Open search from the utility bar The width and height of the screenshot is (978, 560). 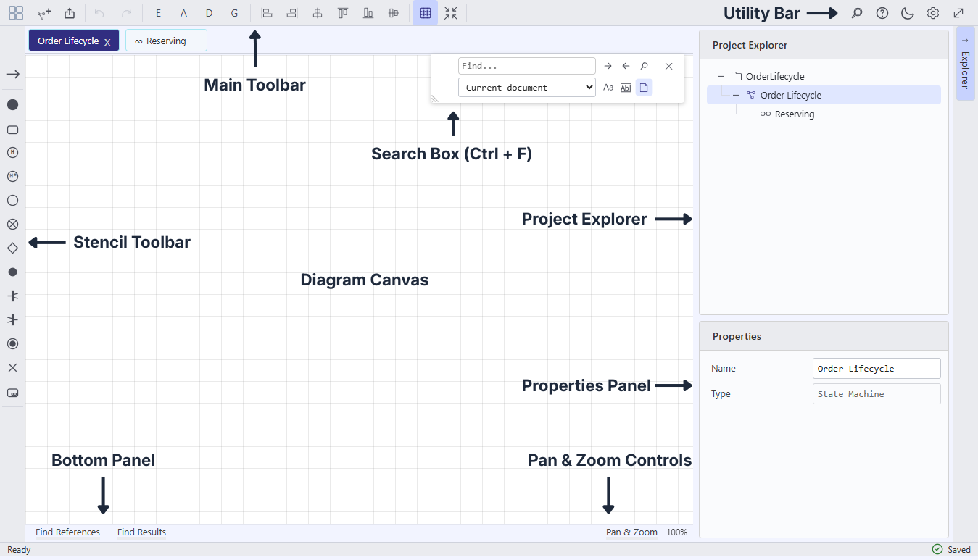[857, 13]
